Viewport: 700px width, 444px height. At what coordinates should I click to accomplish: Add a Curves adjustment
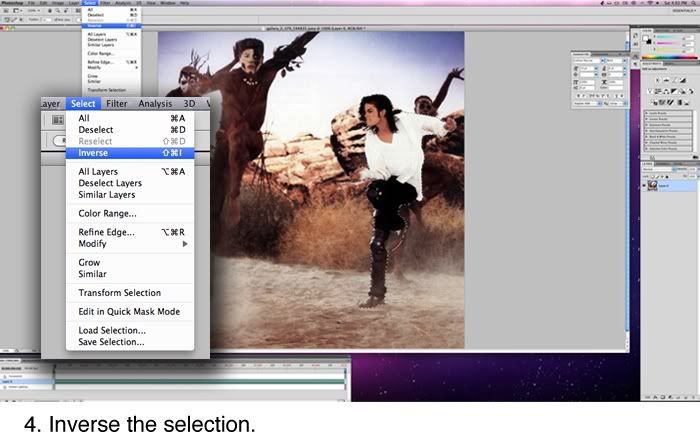[674, 80]
